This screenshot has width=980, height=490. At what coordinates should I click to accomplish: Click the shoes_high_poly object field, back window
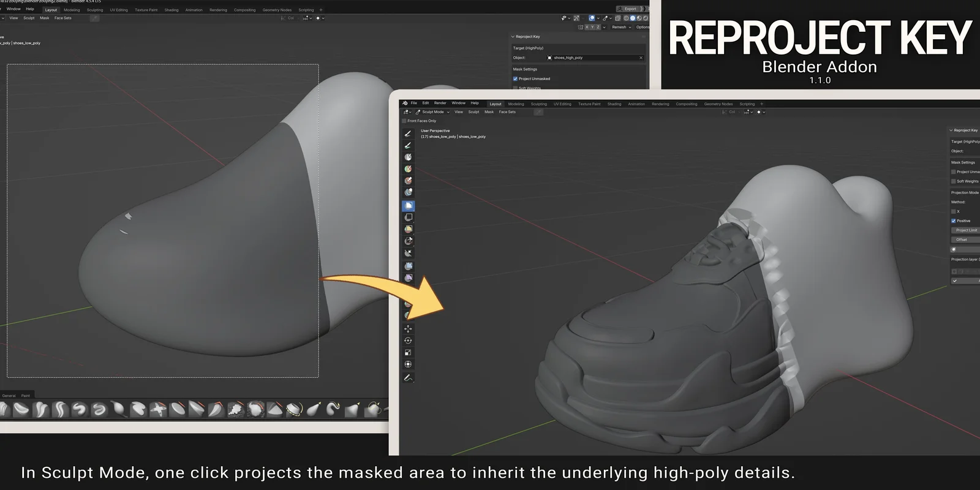point(595,58)
